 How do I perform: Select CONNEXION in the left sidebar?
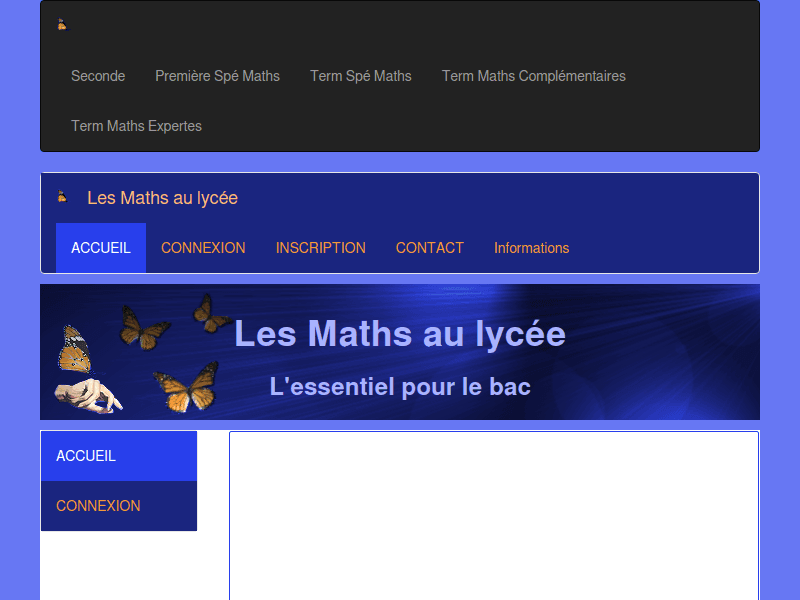(x=98, y=505)
